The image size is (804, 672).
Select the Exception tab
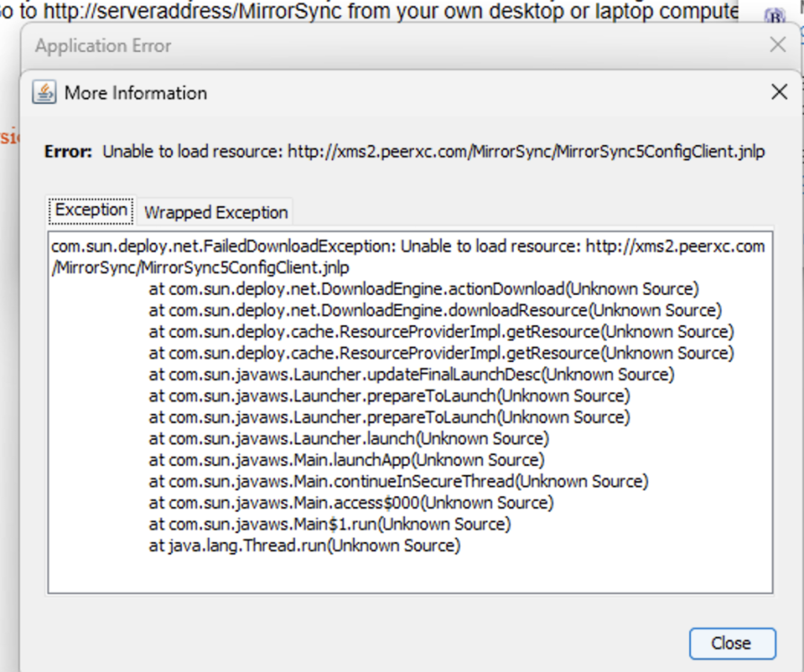90,209
